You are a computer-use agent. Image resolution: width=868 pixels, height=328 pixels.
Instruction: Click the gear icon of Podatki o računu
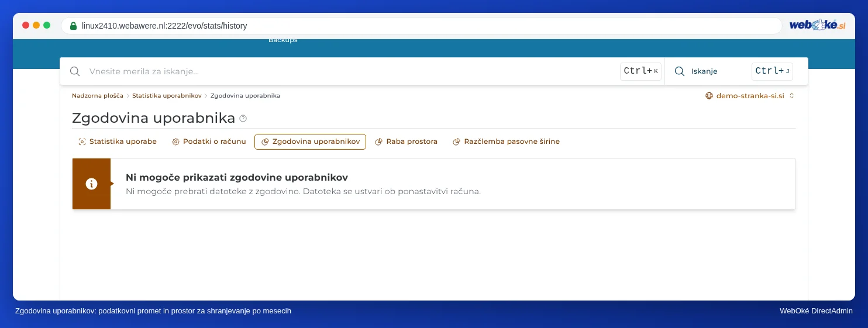point(175,141)
